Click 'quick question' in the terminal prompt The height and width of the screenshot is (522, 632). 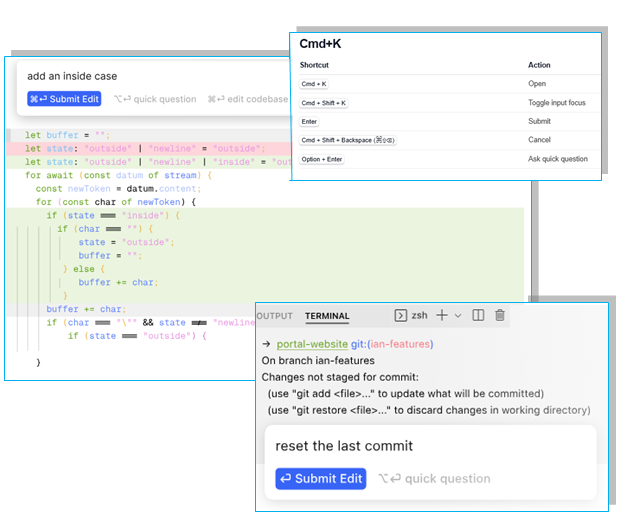434,479
